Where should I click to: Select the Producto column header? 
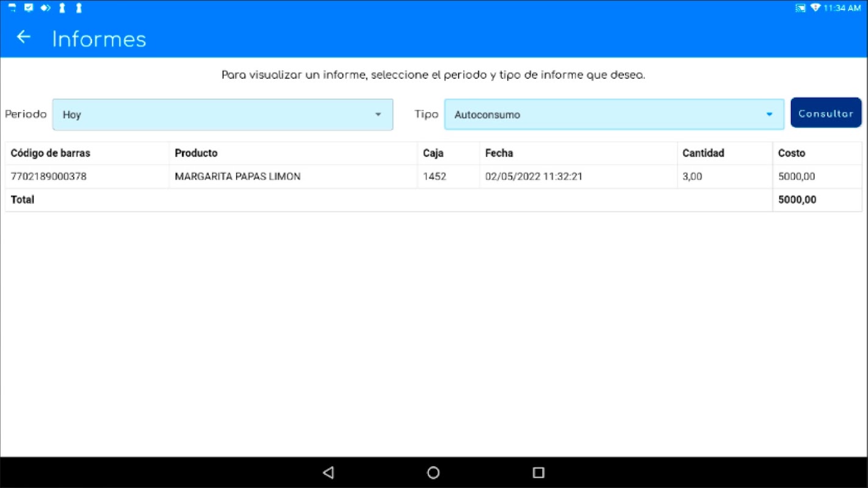(x=196, y=153)
